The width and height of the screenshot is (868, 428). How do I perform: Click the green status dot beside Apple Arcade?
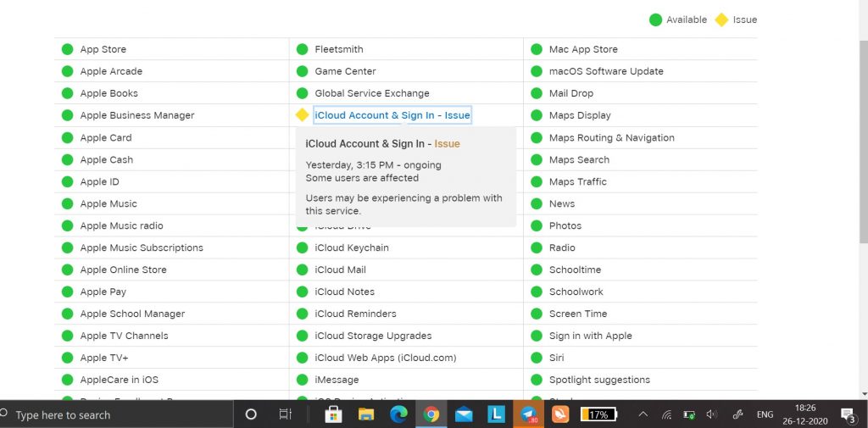(68, 71)
